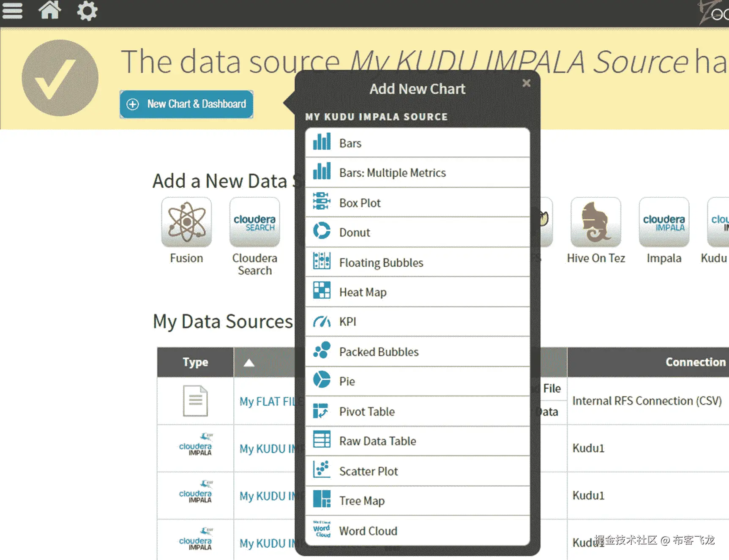Sort table by the Type column
The image size is (729, 560).
tap(195, 362)
